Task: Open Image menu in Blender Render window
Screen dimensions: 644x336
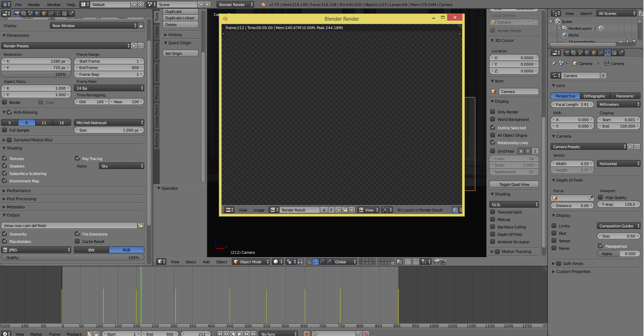Action: (x=259, y=210)
